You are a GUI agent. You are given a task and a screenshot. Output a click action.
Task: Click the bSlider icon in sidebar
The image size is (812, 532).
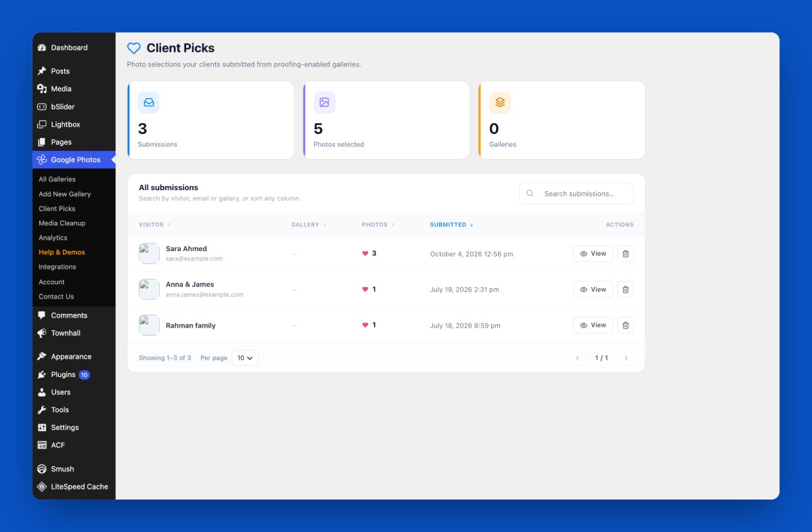(42, 107)
